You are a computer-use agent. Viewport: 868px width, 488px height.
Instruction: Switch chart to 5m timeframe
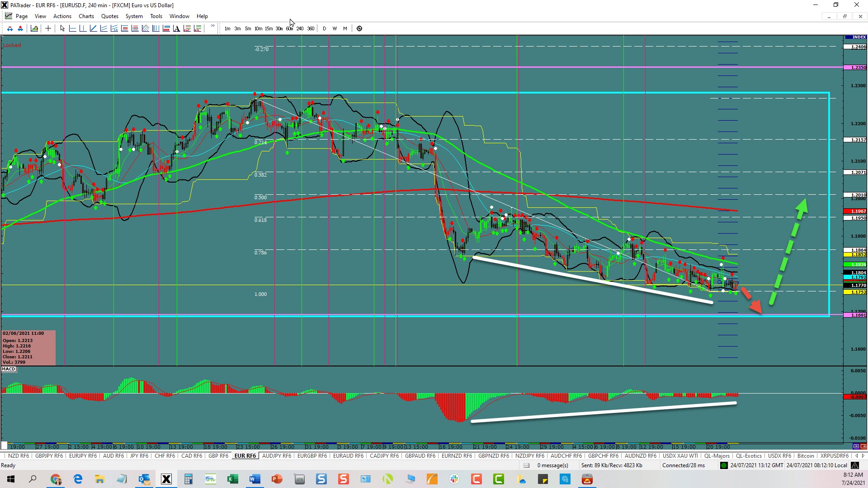[248, 28]
